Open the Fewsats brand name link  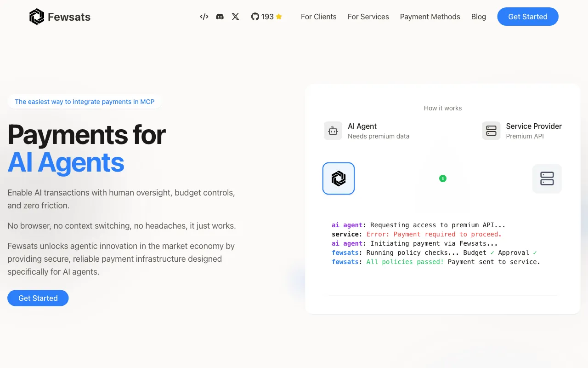pos(69,17)
